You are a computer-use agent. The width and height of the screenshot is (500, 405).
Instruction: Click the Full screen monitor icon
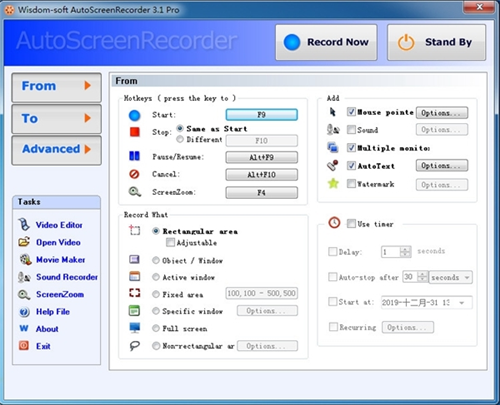(x=135, y=328)
